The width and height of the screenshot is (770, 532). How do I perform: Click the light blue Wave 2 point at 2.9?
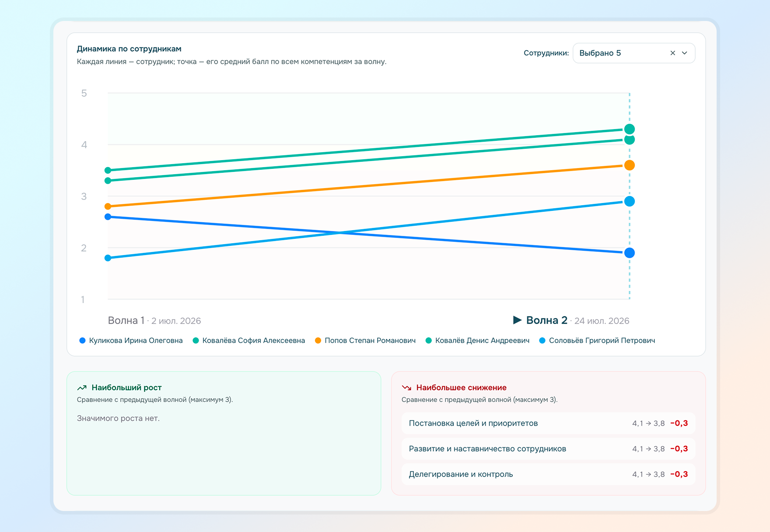630,201
